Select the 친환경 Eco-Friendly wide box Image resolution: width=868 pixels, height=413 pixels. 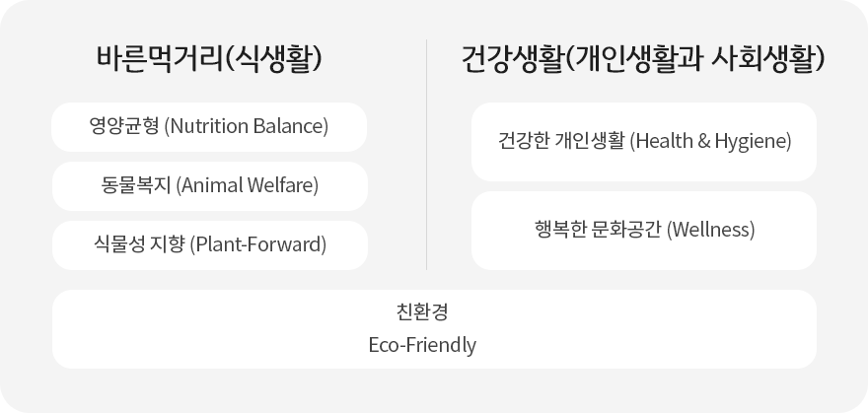point(434,329)
